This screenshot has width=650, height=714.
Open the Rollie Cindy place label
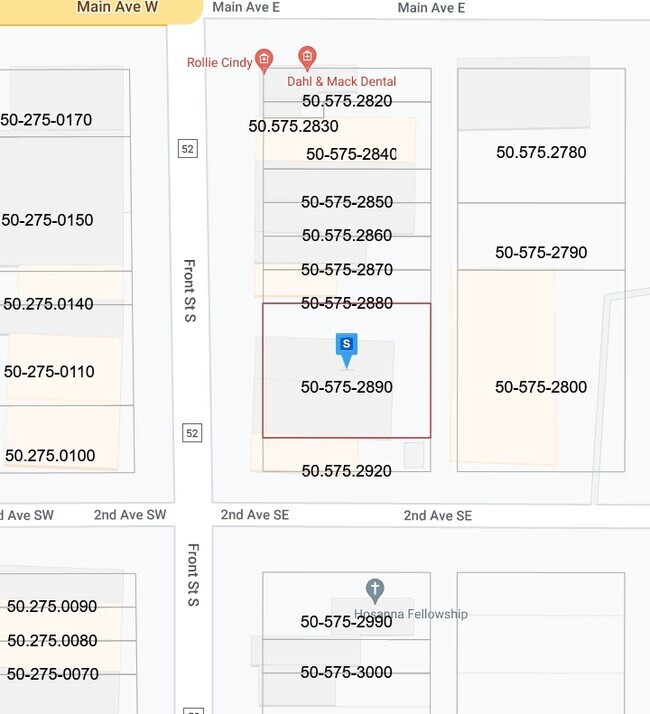pos(219,63)
